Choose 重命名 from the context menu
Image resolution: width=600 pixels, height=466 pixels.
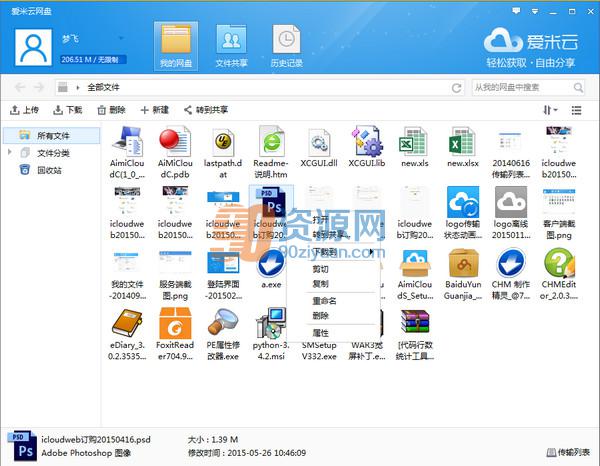coord(324,301)
